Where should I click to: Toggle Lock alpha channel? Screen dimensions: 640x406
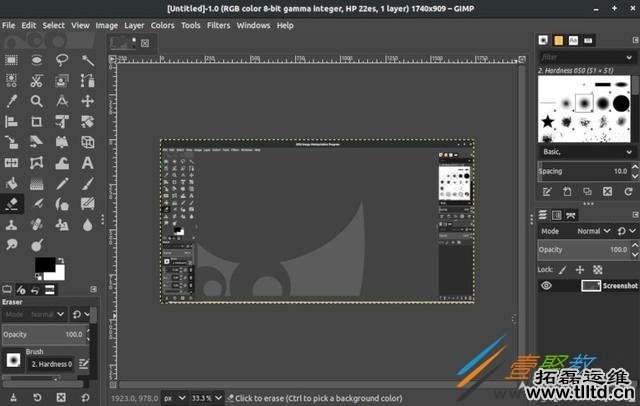[x=598, y=270]
